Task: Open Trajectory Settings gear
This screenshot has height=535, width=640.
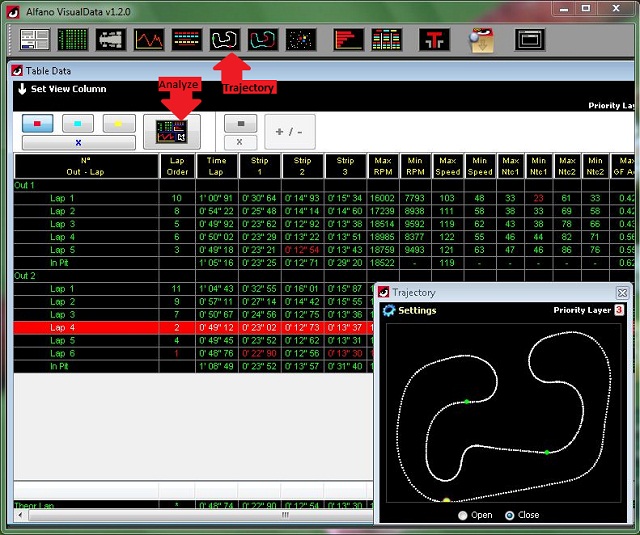Action: (389, 311)
